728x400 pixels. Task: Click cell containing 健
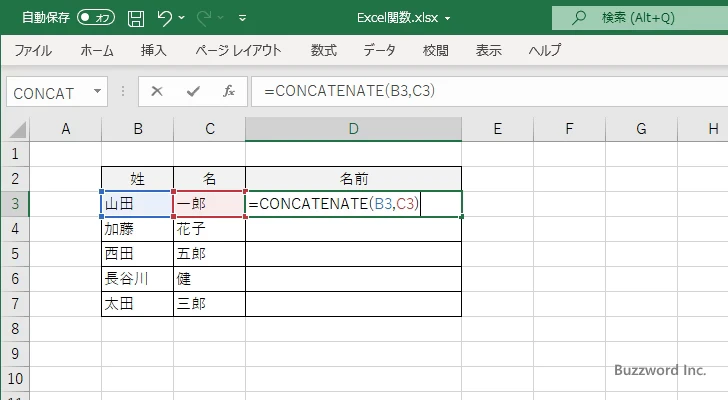pyautogui.click(x=209, y=279)
